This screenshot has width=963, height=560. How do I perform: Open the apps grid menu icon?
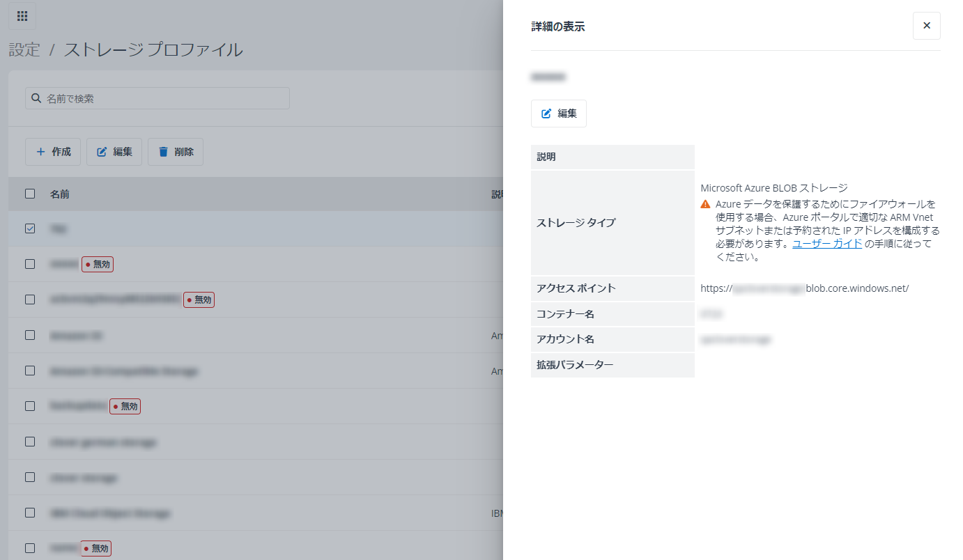click(22, 16)
